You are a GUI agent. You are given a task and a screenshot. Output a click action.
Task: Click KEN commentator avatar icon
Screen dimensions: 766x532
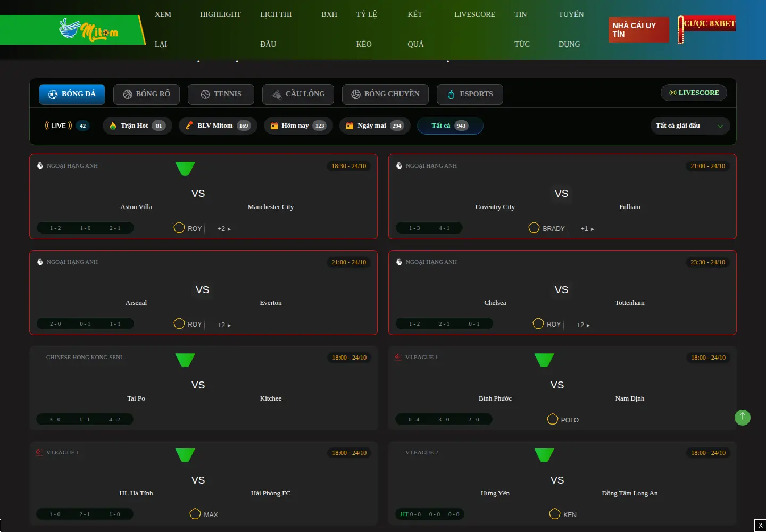(555, 514)
